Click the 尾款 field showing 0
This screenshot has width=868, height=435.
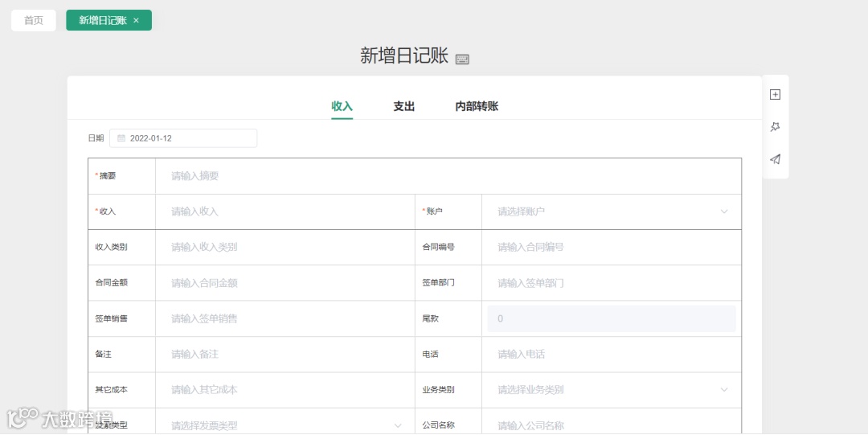[612, 318]
